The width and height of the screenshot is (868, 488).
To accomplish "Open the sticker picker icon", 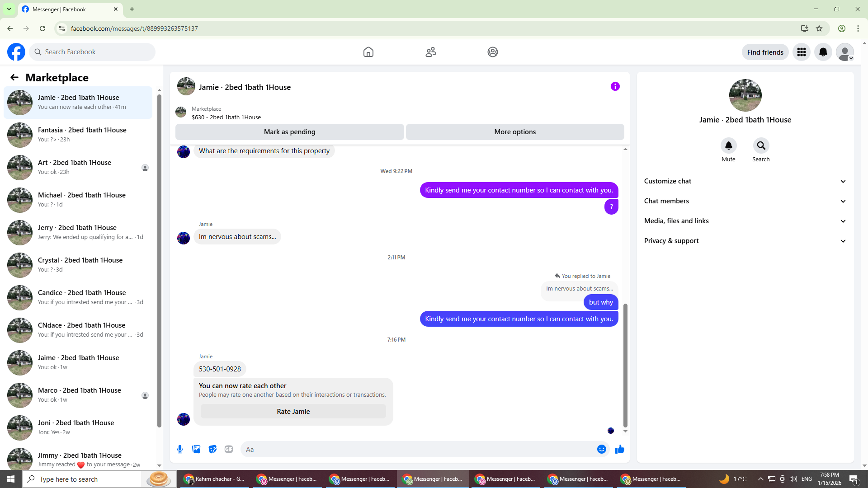I will (212, 449).
